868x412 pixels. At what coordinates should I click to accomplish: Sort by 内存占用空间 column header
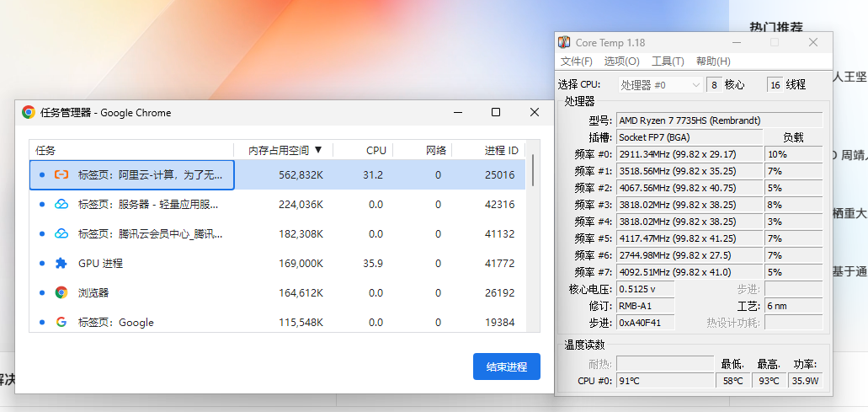[285, 150]
